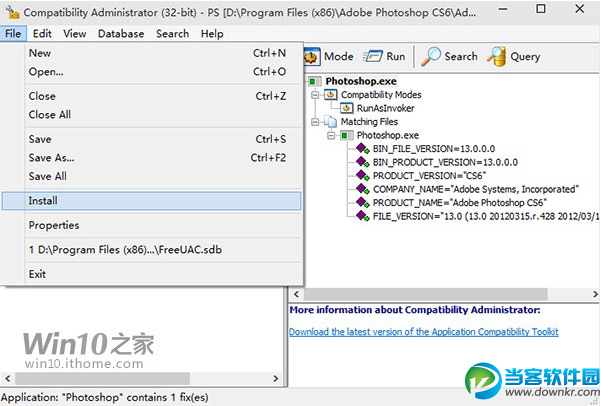Click right pane horizontal scrollbar right arrow

594,294
